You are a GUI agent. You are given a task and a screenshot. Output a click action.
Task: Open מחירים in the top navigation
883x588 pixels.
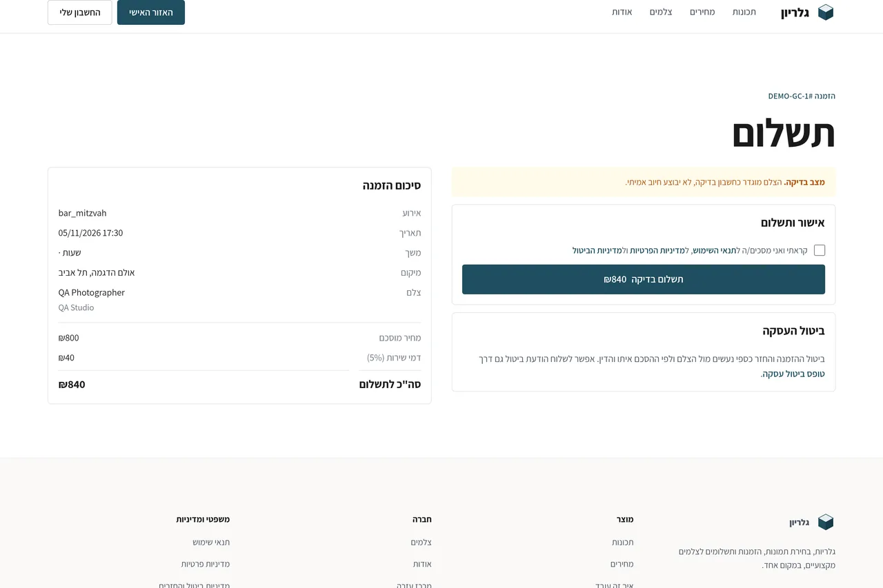click(x=702, y=12)
